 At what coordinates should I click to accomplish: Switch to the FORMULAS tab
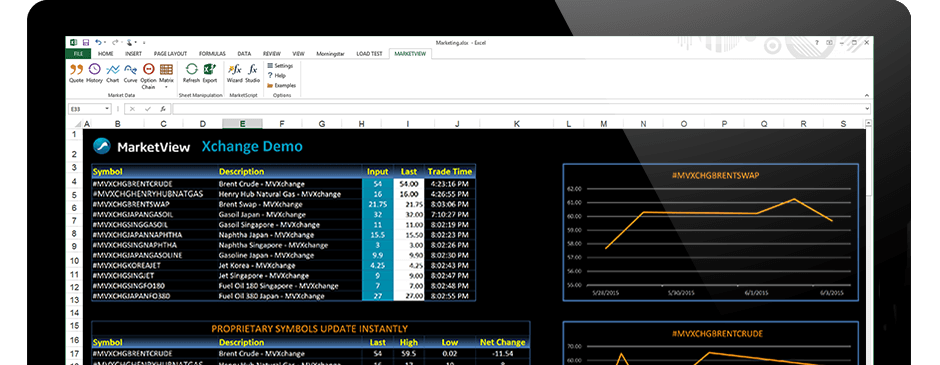point(212,53)
